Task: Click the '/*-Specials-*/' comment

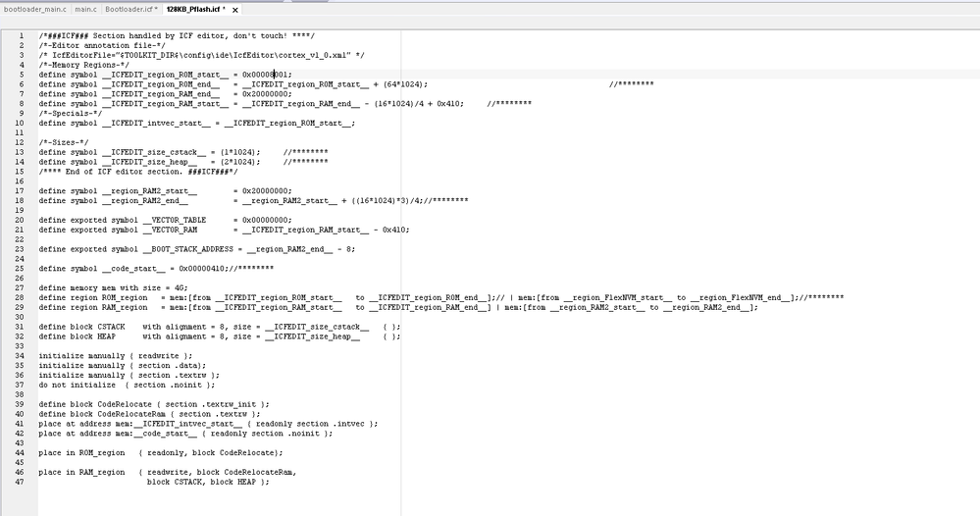Action: 70,113
